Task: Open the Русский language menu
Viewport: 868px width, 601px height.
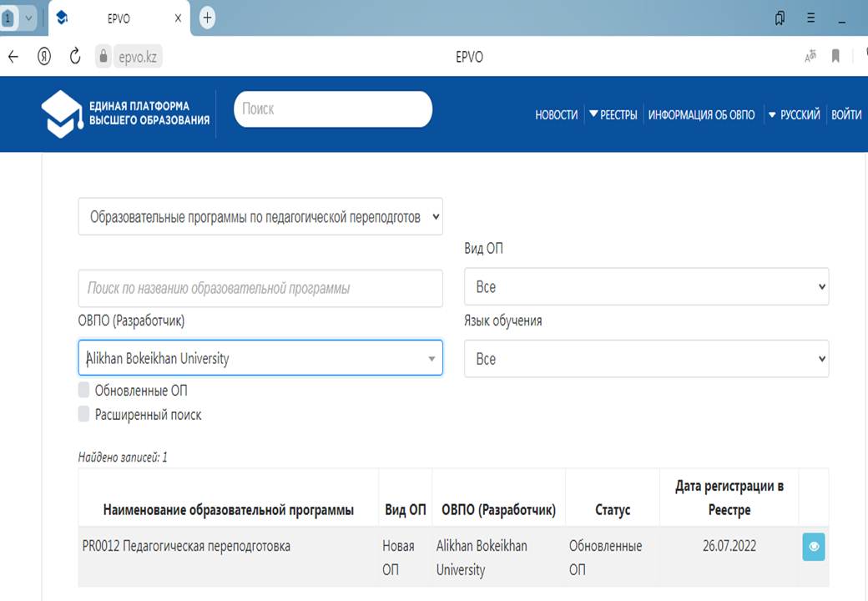Action: (x=795, y=115)
